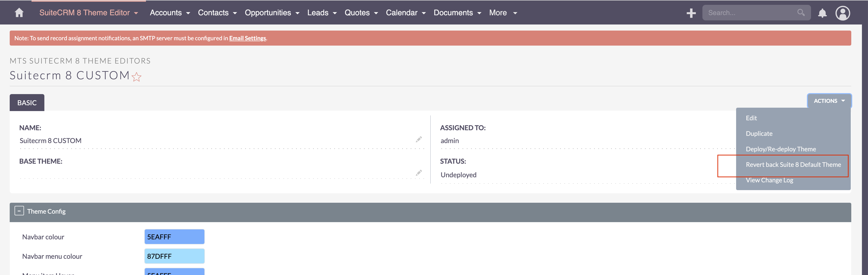Choose Revert back Suite 8 Default Theme
The width and height of the screenshot is (868, 275).
pyautogui.click(x=793, y=164)
